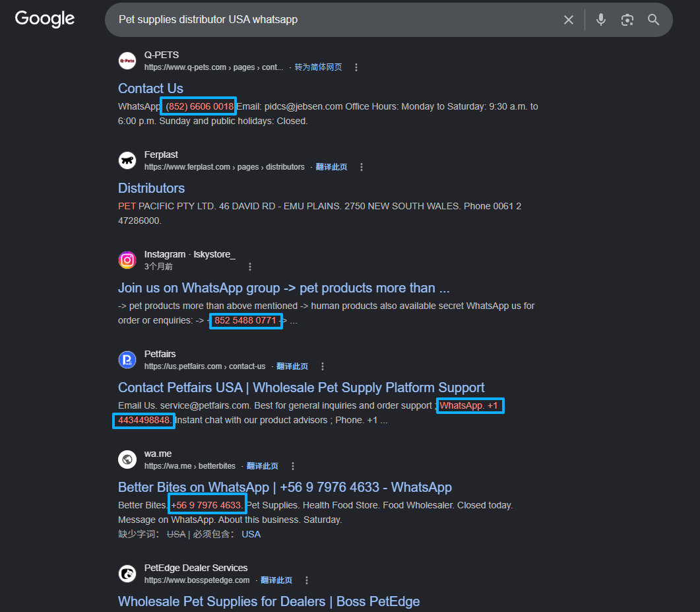The width and height of the screenshot is (700, 612).
Task: Click the q-pets.com URL breadcrumb
Action: click(213, 67)
